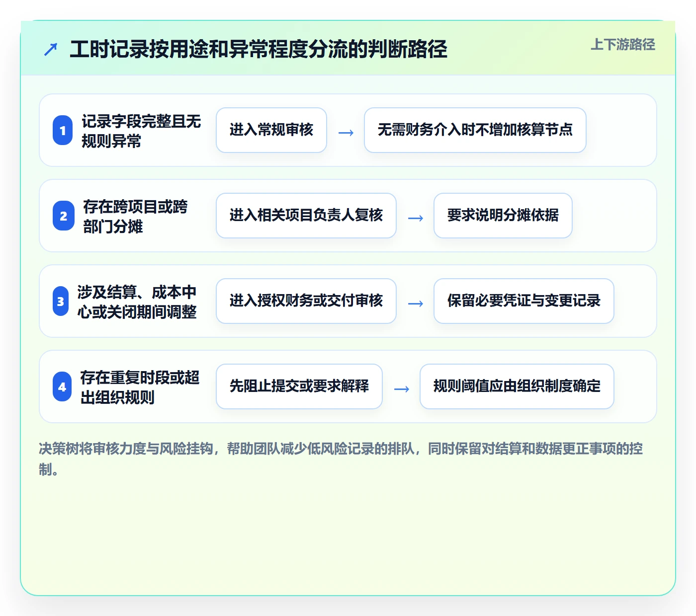The width and height of the screenshot is (696, 616).
Task: Click the footer note starting 决策树将审核力度
Action: pyautogui.click(x=341, y=459)
